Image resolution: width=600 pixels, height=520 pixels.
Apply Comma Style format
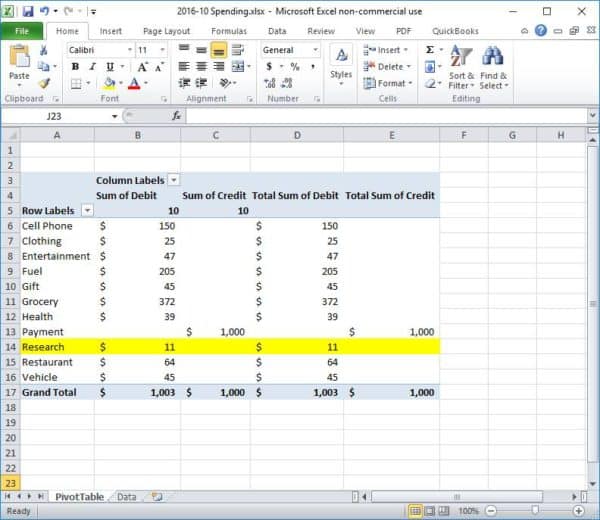coord(313,67)
